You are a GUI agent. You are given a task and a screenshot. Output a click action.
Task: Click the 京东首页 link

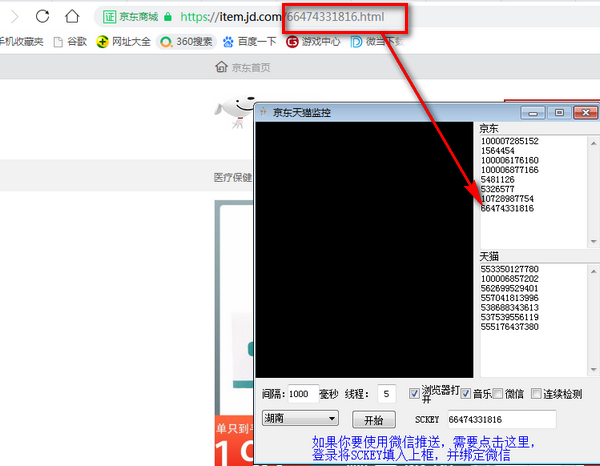[243, 67]
